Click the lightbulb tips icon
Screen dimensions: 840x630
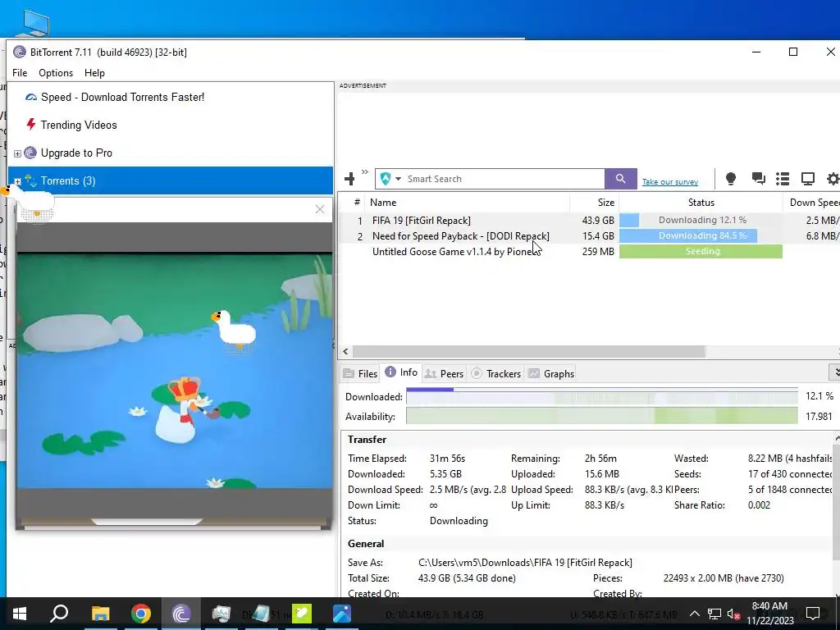[x=731, y=178]
